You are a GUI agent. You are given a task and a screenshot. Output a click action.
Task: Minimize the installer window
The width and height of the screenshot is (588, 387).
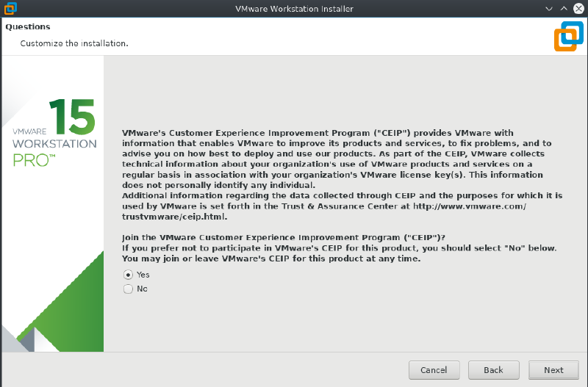pos(549,9)
